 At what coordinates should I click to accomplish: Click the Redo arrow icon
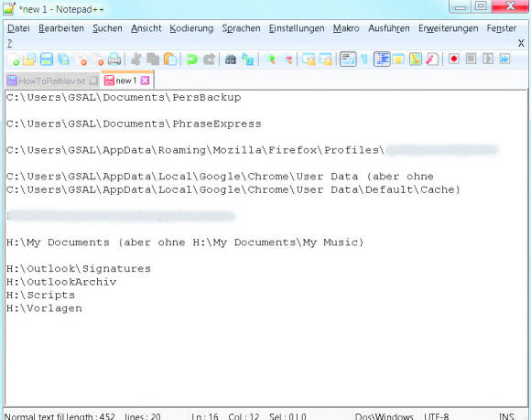coord(210,59)
